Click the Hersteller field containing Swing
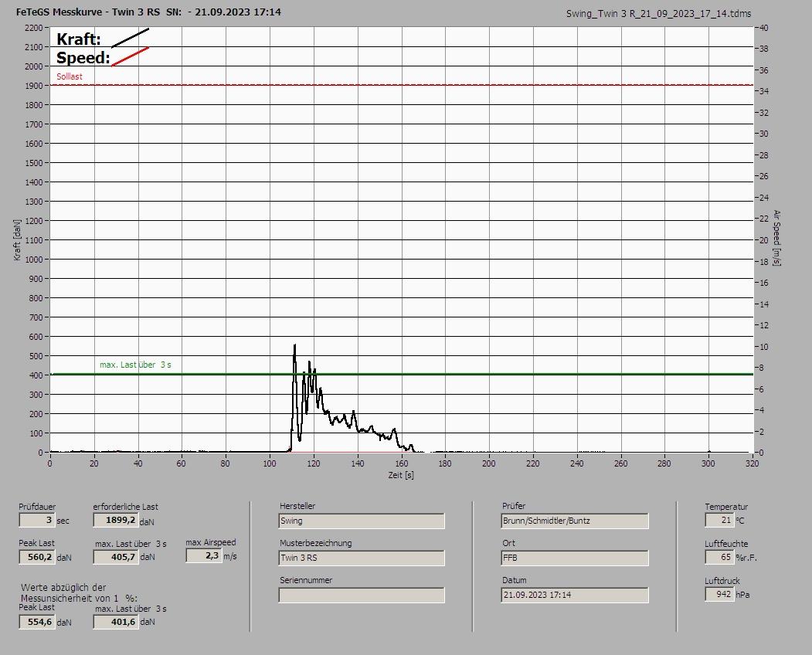Screen dimensions: 812x655 pos(362,521)
